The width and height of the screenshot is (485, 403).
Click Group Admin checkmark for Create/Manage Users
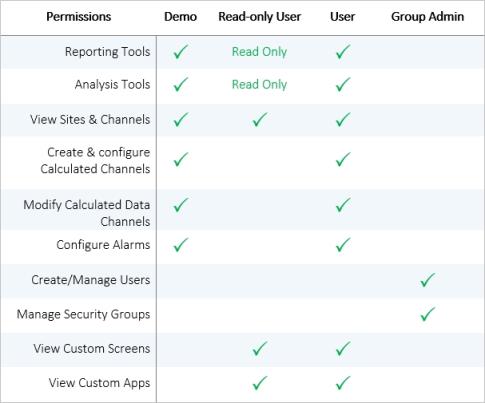[x=427, y=280]
